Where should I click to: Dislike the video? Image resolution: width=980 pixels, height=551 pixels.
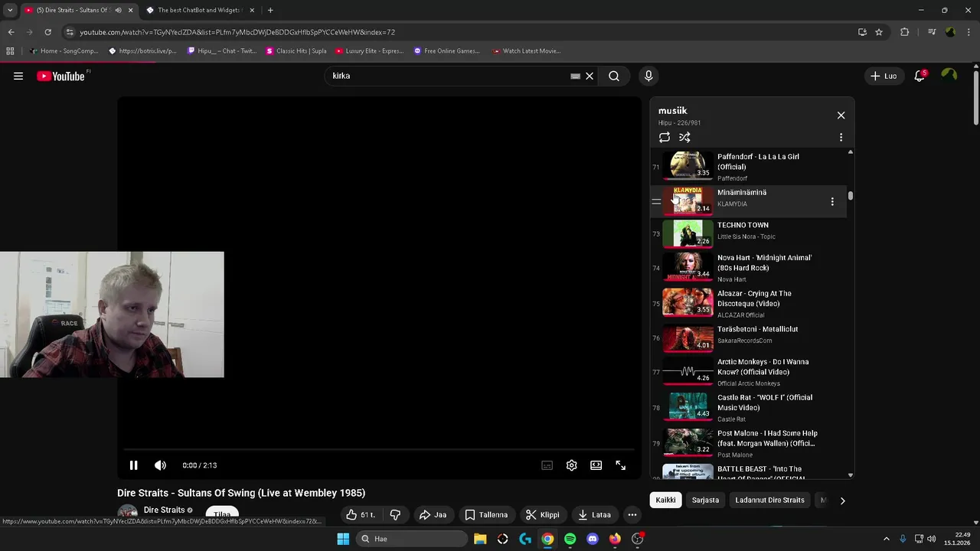coord(395,515)
